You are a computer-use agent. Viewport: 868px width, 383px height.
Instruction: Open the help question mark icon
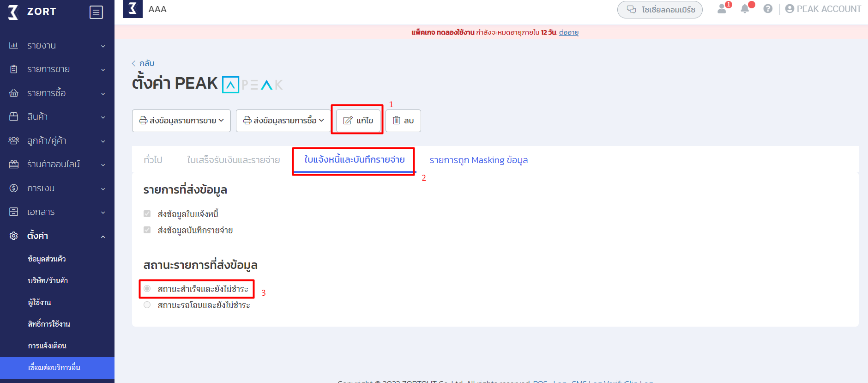point(768,9)
